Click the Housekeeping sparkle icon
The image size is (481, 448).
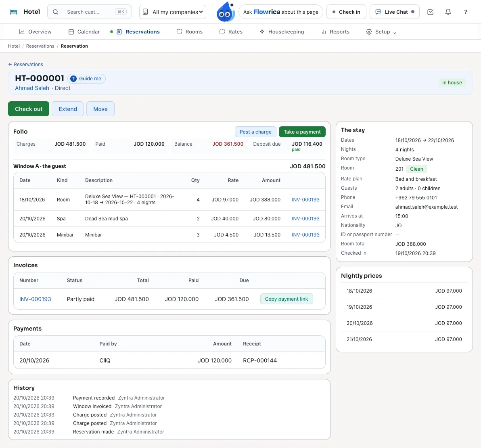pos(262,31)
